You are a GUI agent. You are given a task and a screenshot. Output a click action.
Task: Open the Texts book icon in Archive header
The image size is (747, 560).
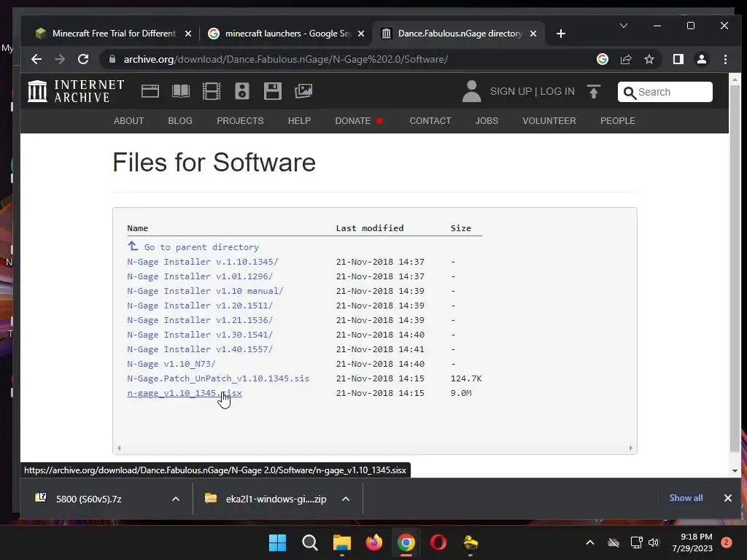pyautogui.click(x=181, y=91)
